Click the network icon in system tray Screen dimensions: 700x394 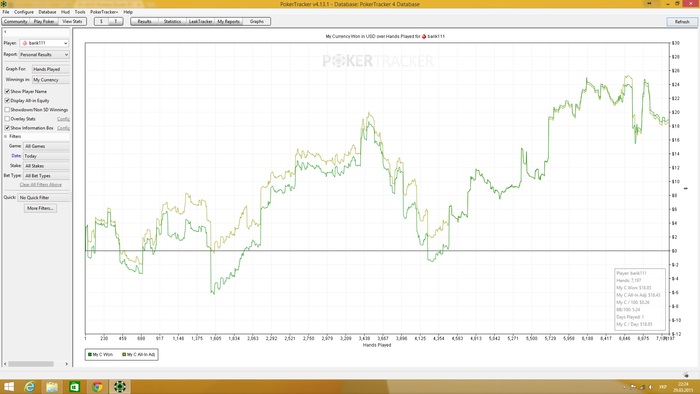tap(642, 387)
